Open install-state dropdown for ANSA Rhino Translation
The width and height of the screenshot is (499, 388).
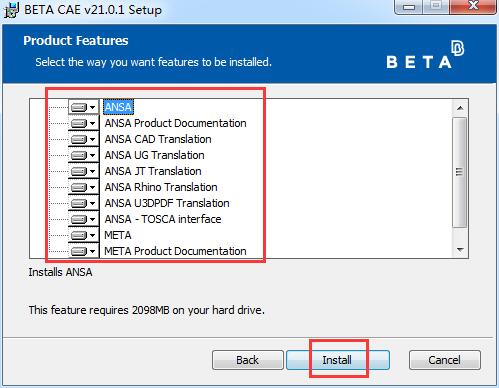click(x=83, y=187)
